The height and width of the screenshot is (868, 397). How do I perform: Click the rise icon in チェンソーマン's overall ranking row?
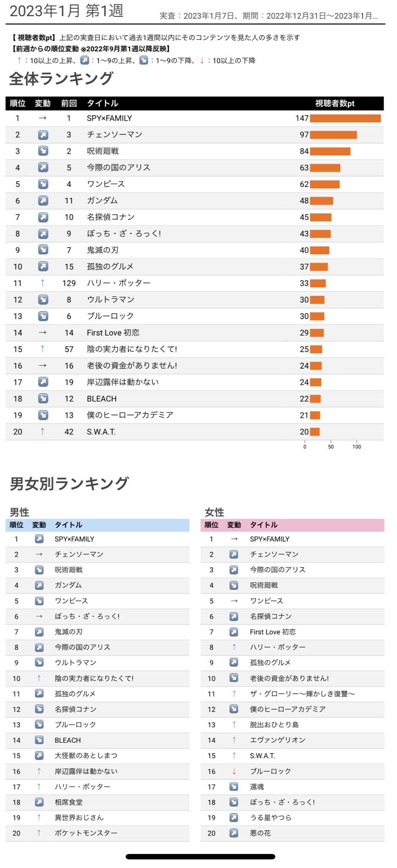[43, 135]
